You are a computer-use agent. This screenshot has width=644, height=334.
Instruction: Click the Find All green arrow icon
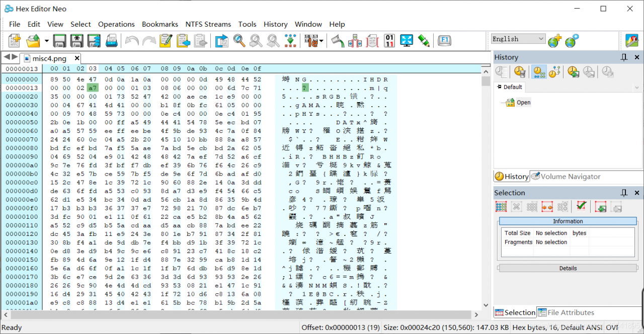coord(290,41)
